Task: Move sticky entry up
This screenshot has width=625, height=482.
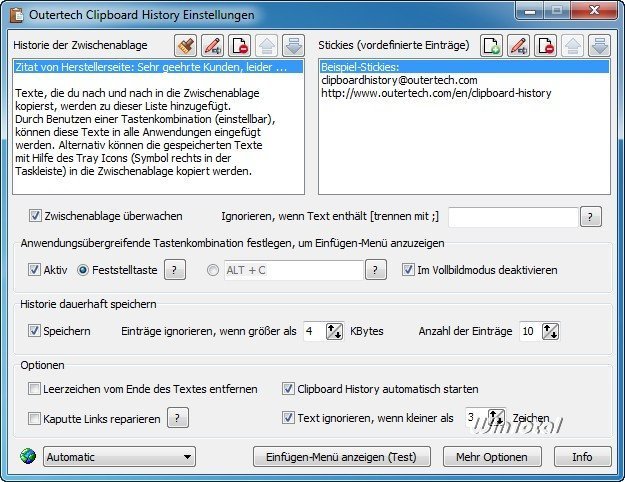Action: point(572,45)
